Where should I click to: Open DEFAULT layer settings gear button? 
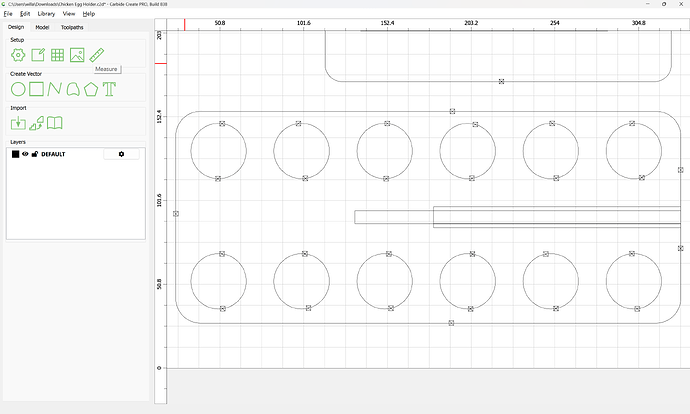pos(122,154)
